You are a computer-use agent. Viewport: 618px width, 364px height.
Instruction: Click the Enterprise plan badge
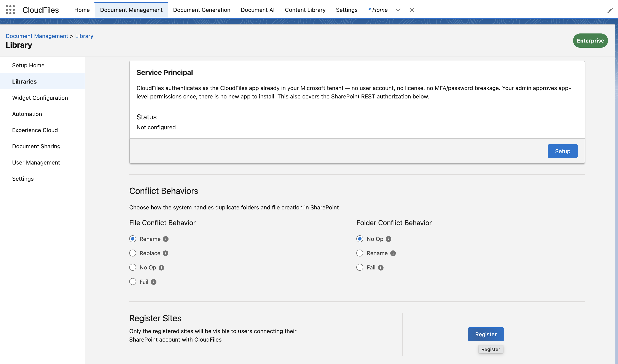click(590, 40)
